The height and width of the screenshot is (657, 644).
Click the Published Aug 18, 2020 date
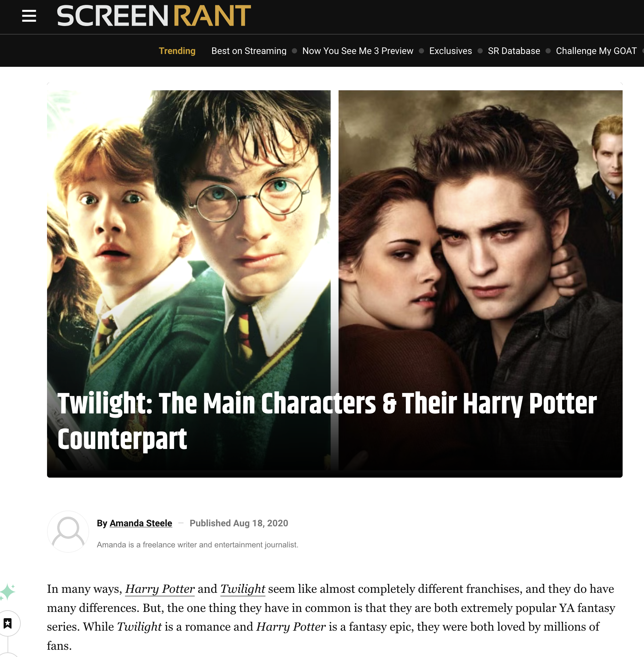(x=239, y=523)
